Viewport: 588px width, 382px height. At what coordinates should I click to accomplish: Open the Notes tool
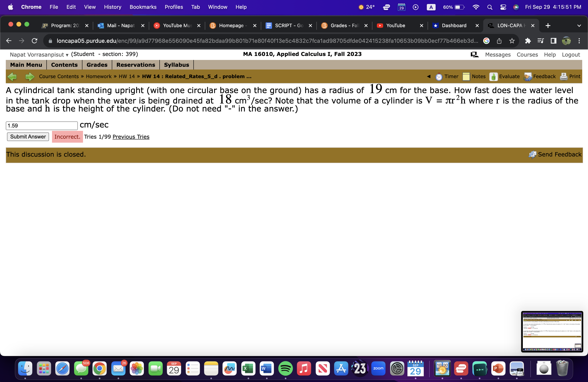pos(479,77)
